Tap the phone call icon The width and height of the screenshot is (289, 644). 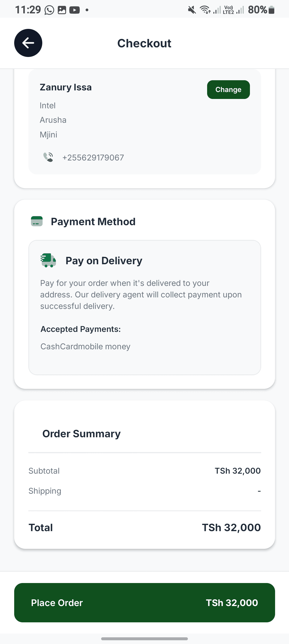coord(48,157)
